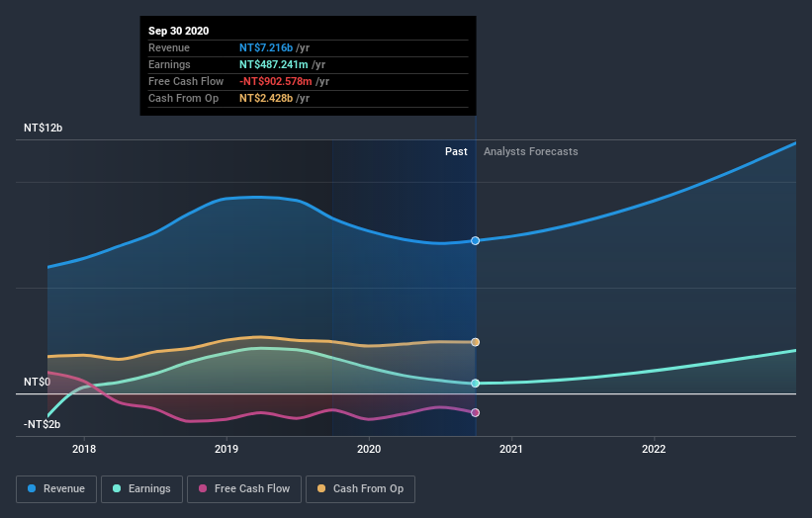Click the Revenue row label in tooltip

pyautogui.click(x=169, y=47)
